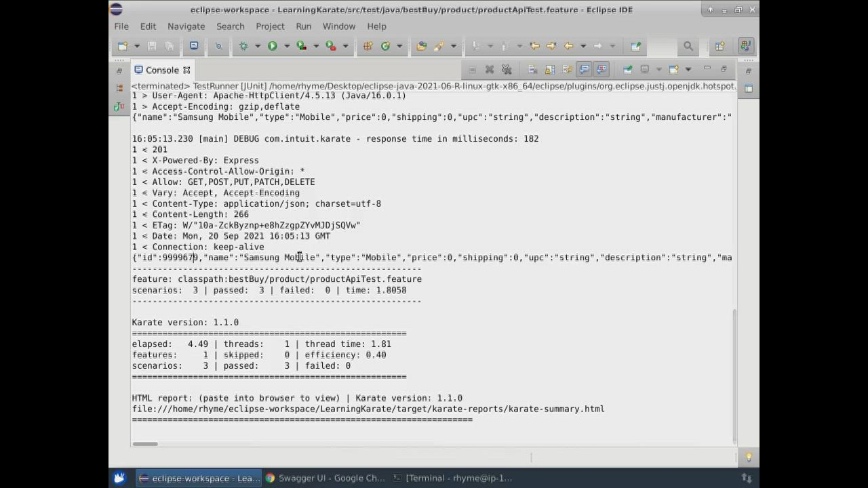This screenshot has height=488, width=868.
Task: Click the Coverage launch icon
Action: click(302, 46)
